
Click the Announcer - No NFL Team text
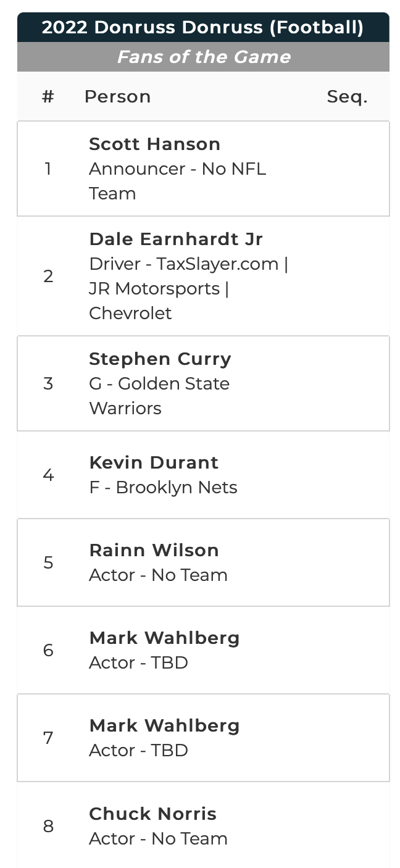click(x=177, y=181)
